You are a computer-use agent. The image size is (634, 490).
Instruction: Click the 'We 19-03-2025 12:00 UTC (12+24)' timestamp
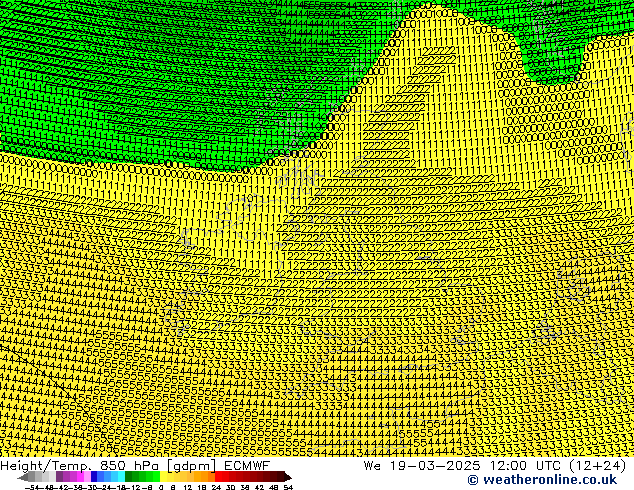tap(495, 465)
